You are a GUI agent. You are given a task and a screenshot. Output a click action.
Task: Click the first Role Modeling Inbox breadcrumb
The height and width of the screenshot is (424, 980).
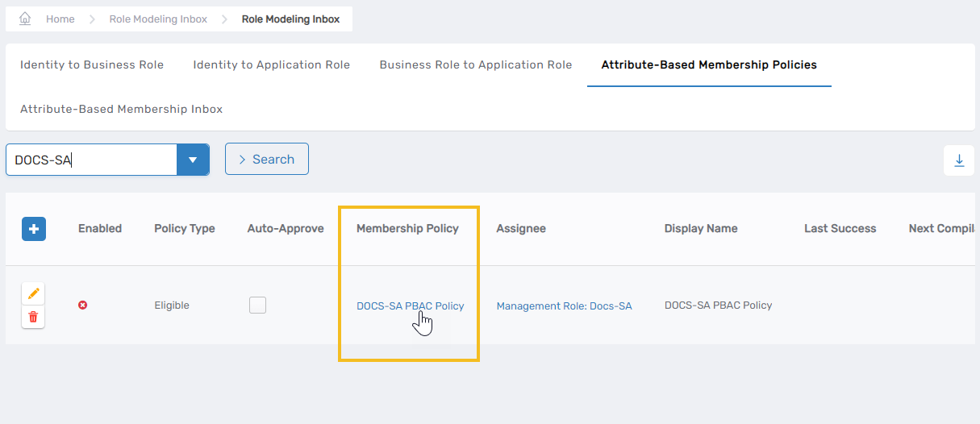[158, 19]
